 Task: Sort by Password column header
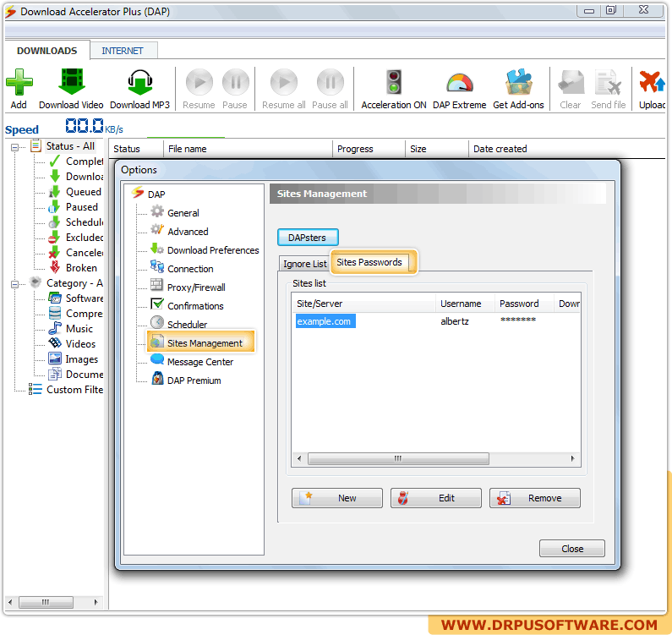(x=524, y=304)
